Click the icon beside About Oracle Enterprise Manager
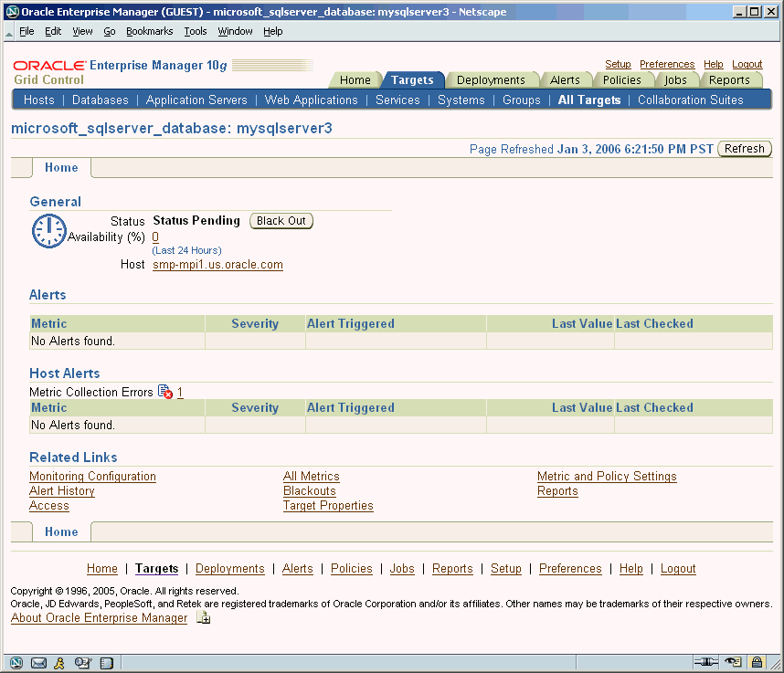The width and height of the screenshot is (784, 673). 203,618
